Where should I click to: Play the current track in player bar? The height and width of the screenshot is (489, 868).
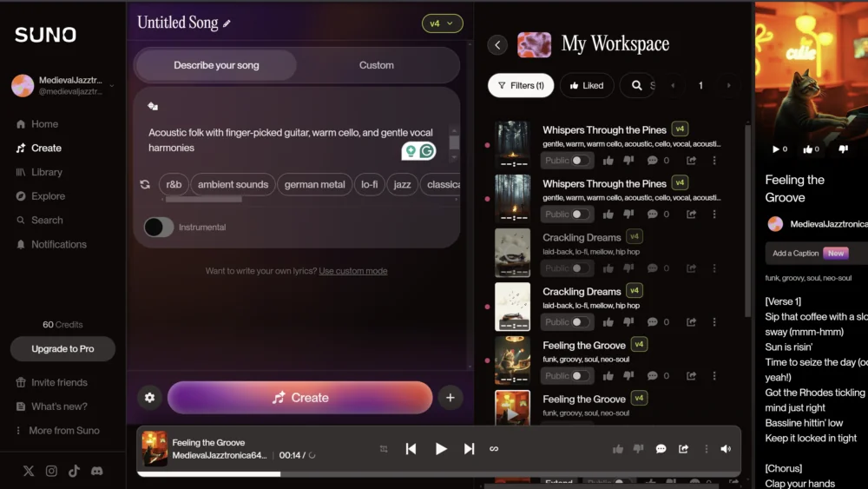coord(441,449)
